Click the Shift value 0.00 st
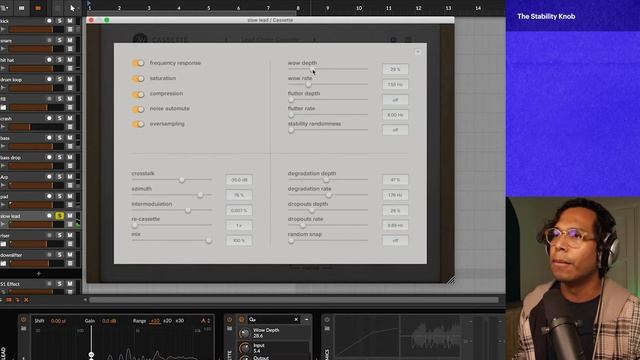The width and height of the screenshot is (640, 360). (x=58, y=321)
